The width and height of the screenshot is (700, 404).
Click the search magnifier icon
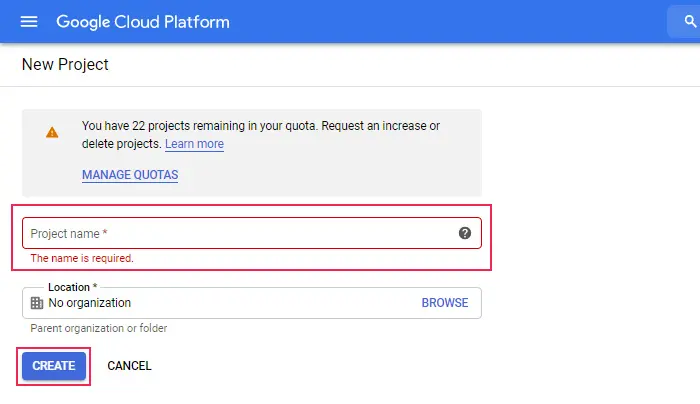point(690,21)
